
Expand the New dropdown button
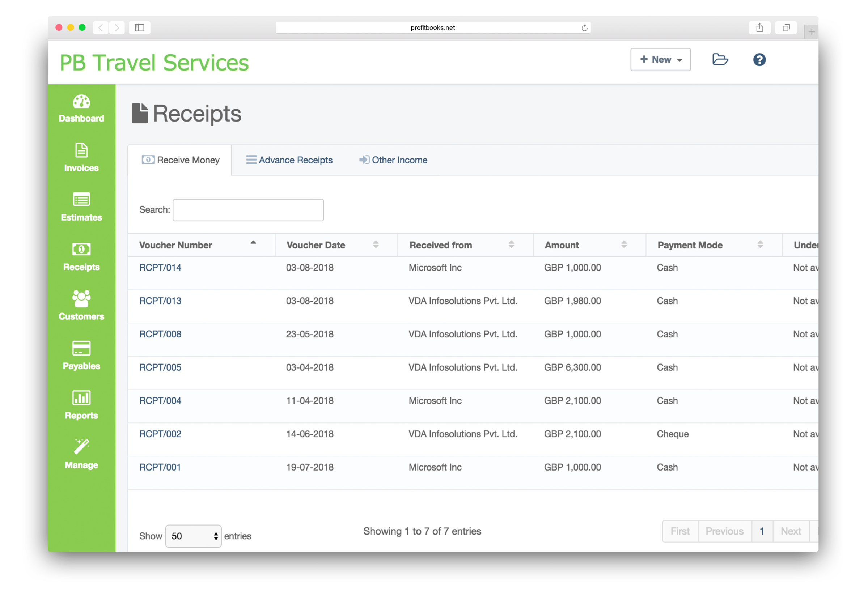click(660, 60)
